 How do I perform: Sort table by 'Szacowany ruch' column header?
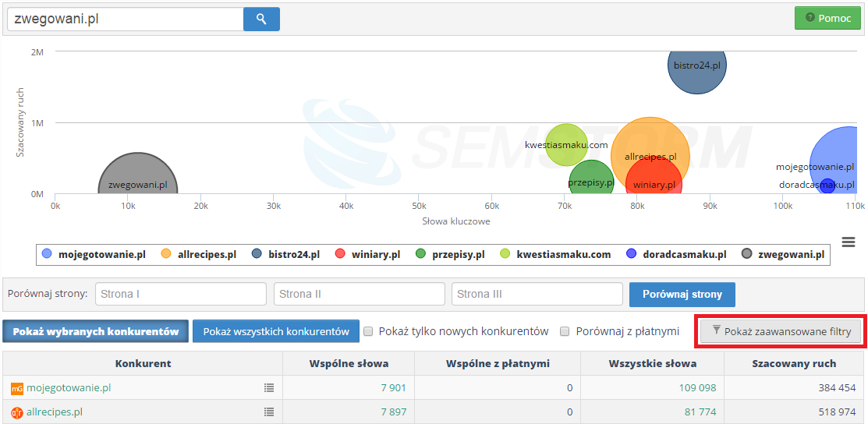[x=793, y=363]
